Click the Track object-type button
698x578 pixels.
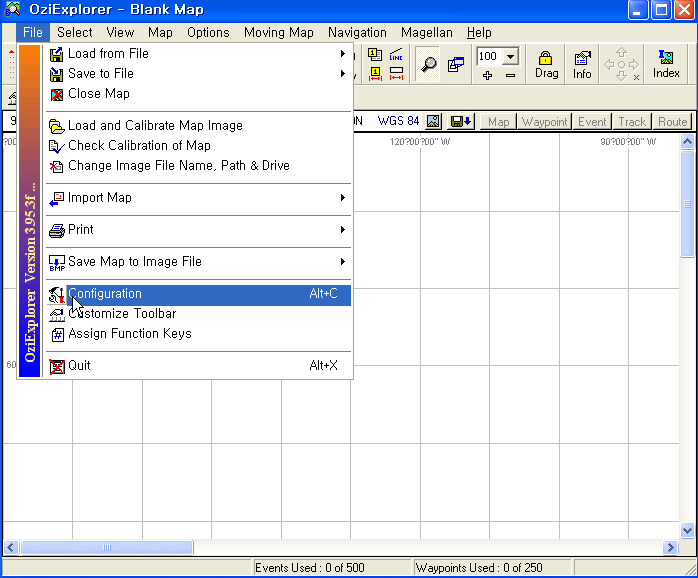(632, 122)
